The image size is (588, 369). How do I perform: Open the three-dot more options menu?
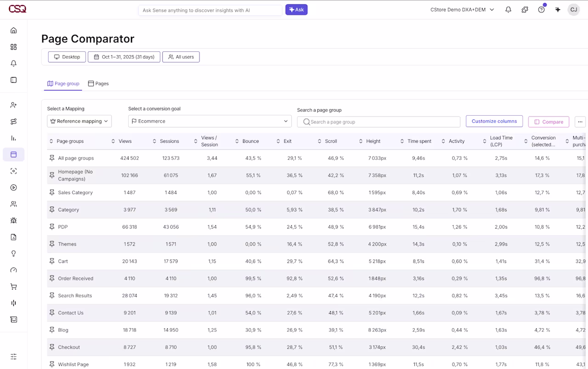[580, 122]
